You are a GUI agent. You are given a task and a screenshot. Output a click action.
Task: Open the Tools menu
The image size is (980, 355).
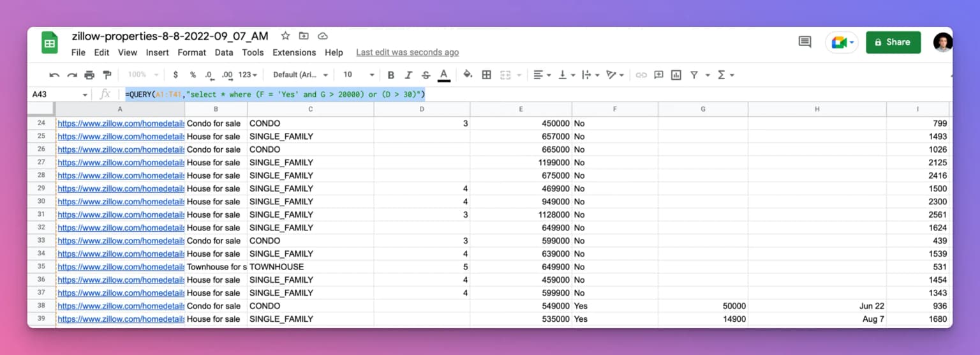(253, 52)
